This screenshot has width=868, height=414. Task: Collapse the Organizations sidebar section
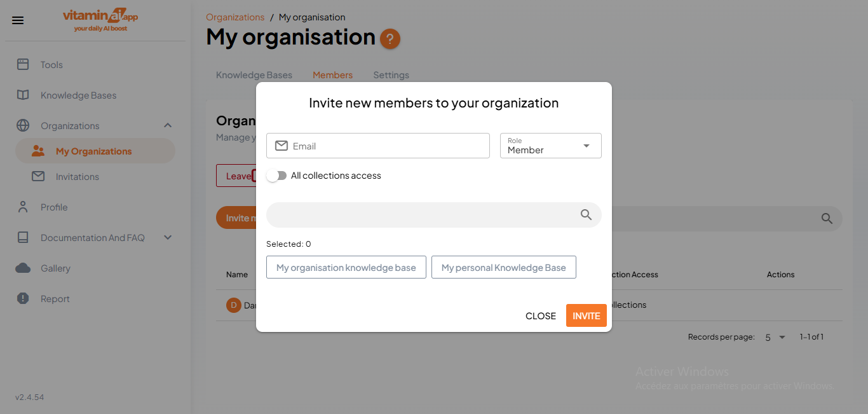click(x=168, y=125)
